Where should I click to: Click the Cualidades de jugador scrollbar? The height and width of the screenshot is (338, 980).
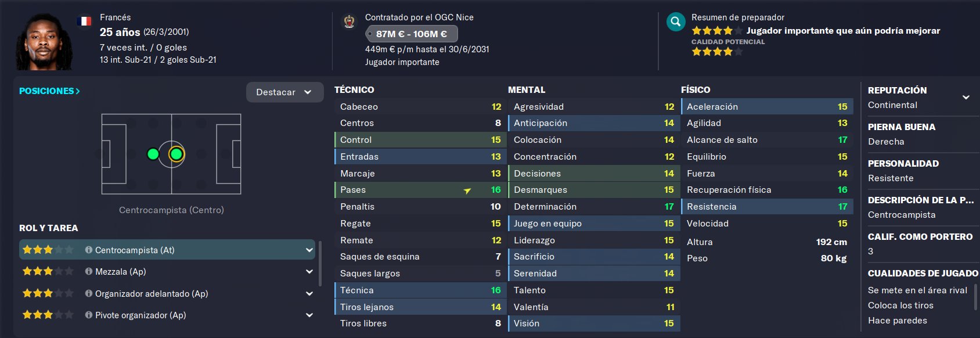click(x=976, y=296)
